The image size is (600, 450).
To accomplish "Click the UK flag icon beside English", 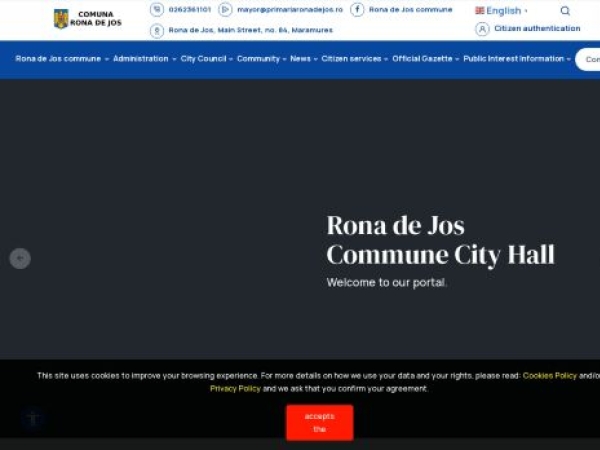I will pos(479,11).
